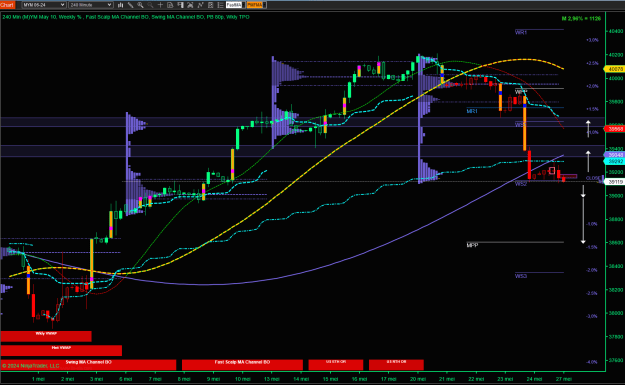The image size is (625, 385).
Task: Open the indicators icon in toolbar
Action: 200,5
